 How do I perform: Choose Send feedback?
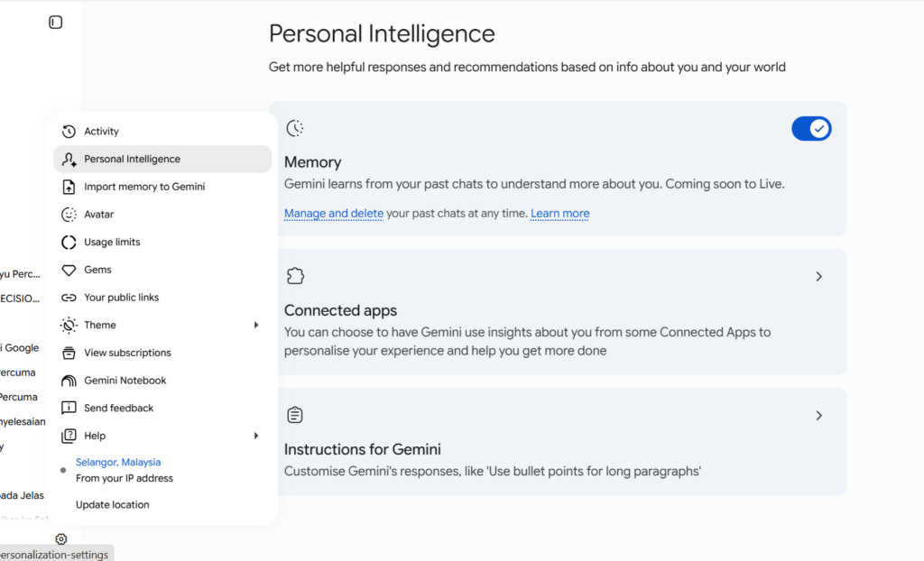coord(162,409)
